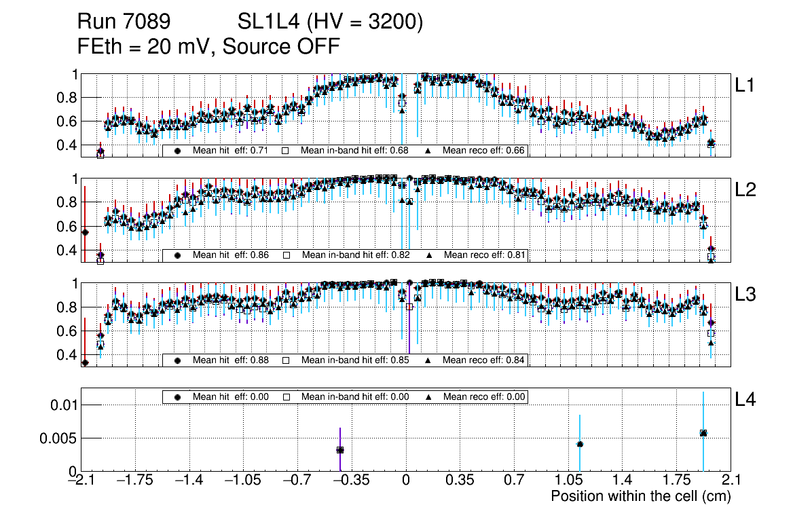The height and width of the screenshot is (524, 812).
Task: Select the "SL1L4 (HV = 3200)" heading
Action: 331,22
